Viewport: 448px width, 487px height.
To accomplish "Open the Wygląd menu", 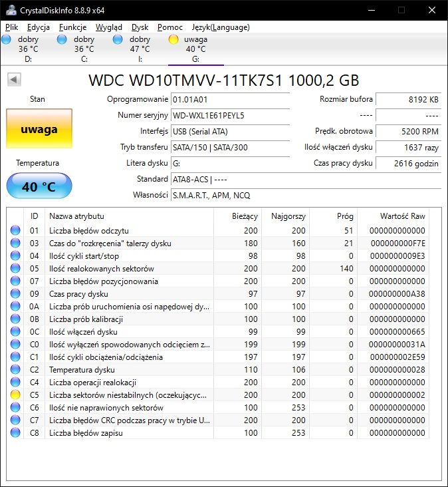I will click(109, 27).
